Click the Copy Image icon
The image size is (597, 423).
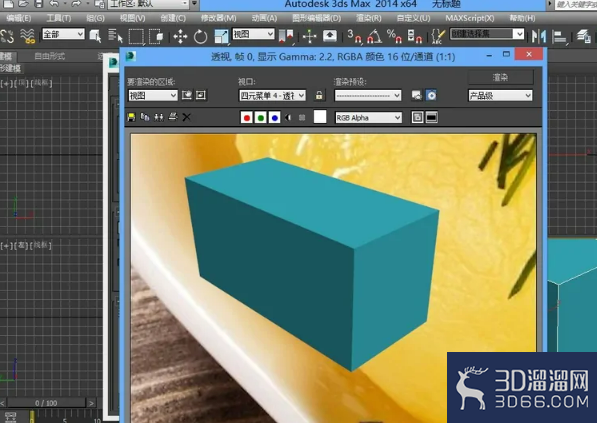point(145,117)
